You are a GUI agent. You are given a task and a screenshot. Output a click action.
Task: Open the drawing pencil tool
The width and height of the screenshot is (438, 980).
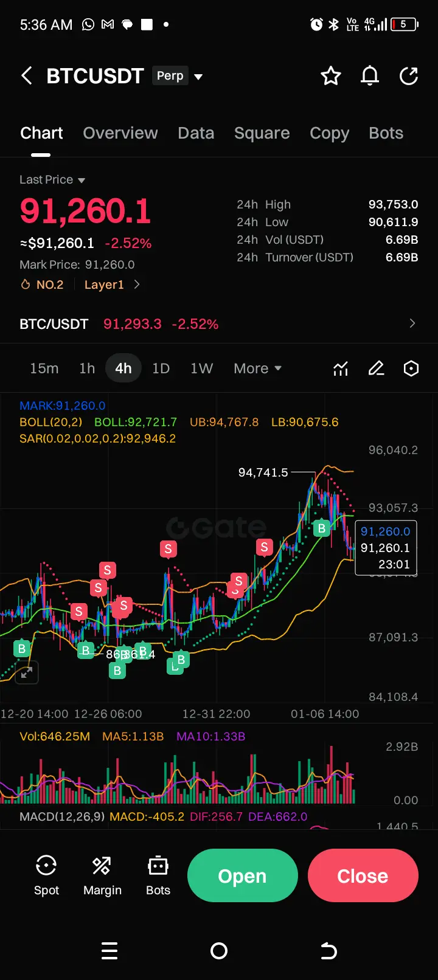(x=377, y=368)
